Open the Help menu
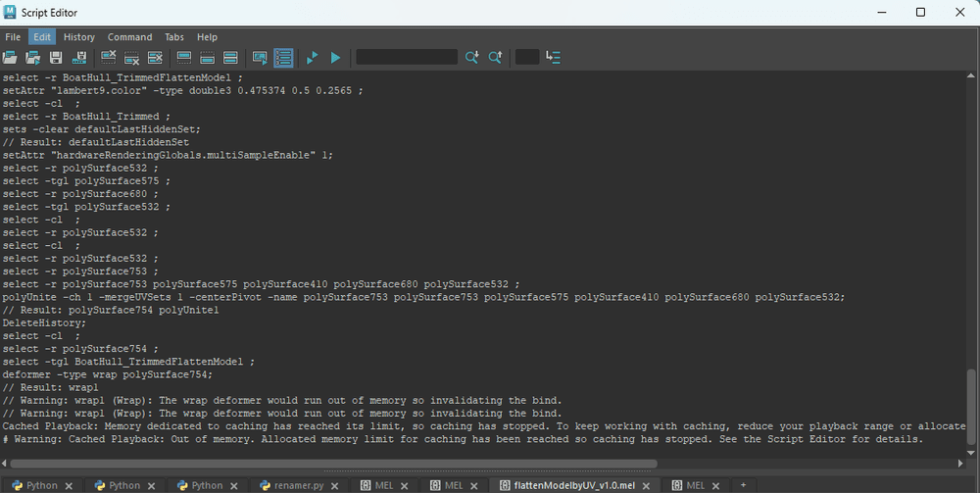980x493 pixels. [x=207, y=37]
